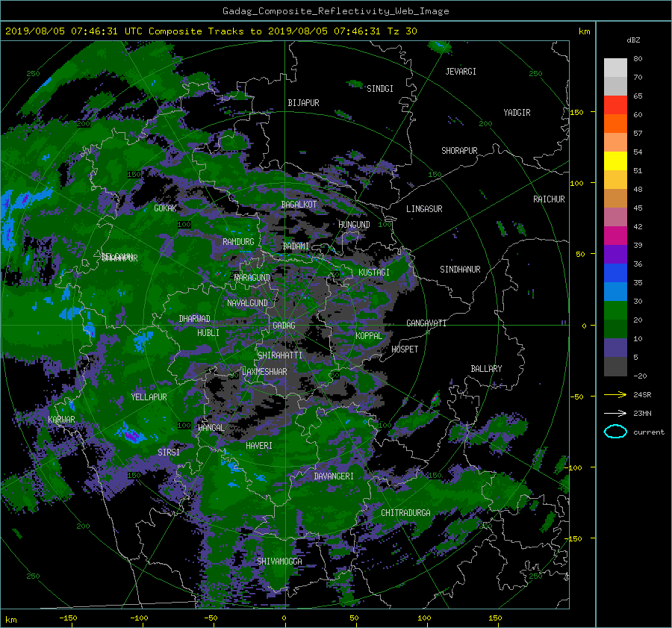Click the HUBLI city label
Image resolution: width=672 pixels, height=628 pixels.
[208, 333]
